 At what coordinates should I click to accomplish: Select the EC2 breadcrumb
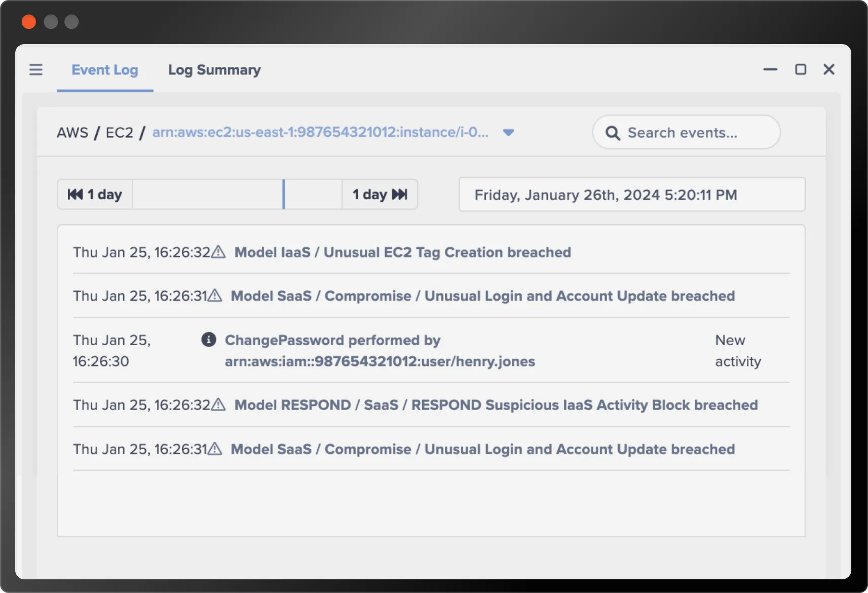(x=119, y=132)
